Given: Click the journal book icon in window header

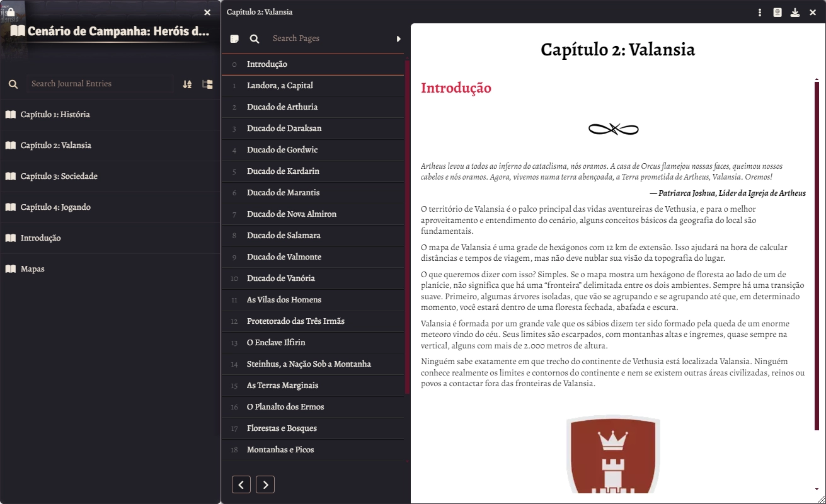Looking at the screenshot, I should click(x=777, y=12).
